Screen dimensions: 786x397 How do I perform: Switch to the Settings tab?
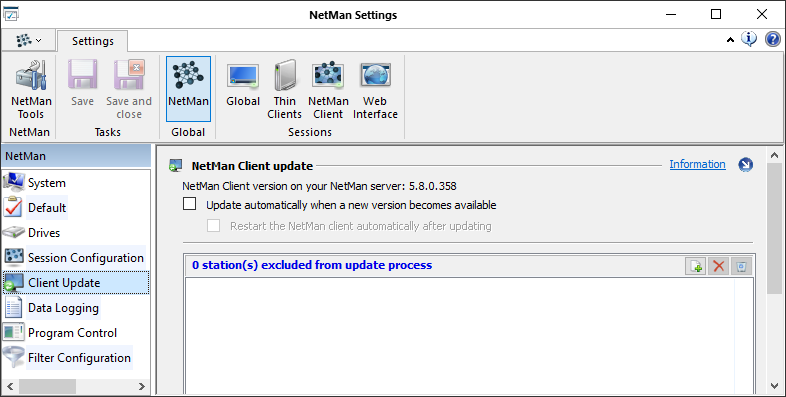coord(93,41)
